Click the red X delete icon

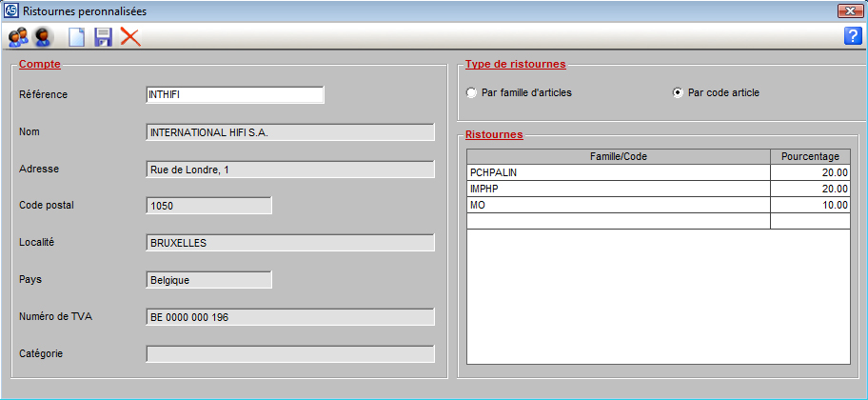tap(129, 37)
